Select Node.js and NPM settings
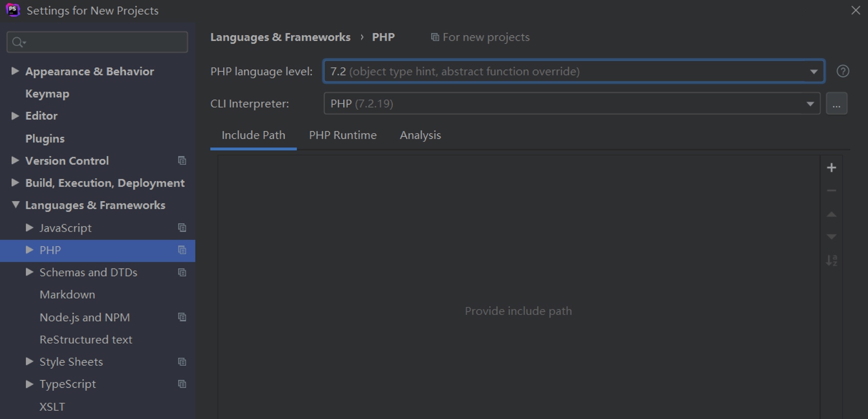The height and width of the screenshot is (419, 868). pyautogui.click(x=84, y=317)
